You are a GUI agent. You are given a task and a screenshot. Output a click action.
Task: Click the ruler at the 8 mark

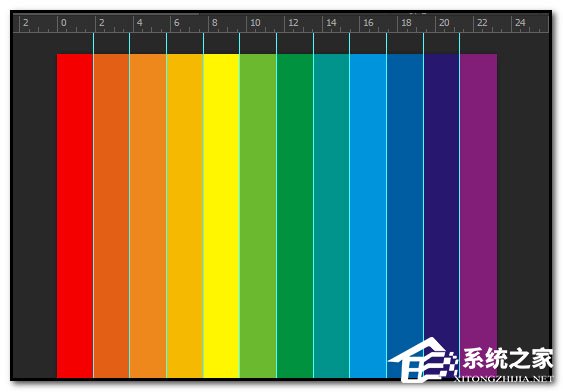pos(215,23)
